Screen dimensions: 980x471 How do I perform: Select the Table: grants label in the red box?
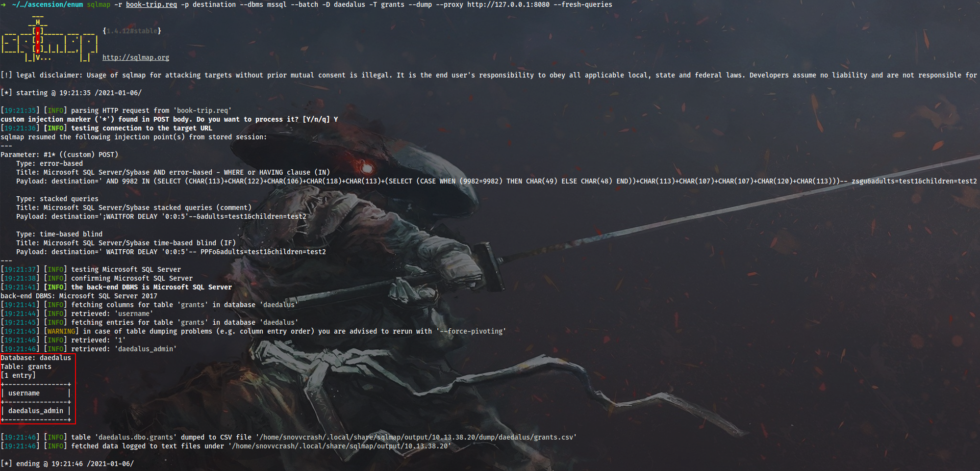point(26,366)
